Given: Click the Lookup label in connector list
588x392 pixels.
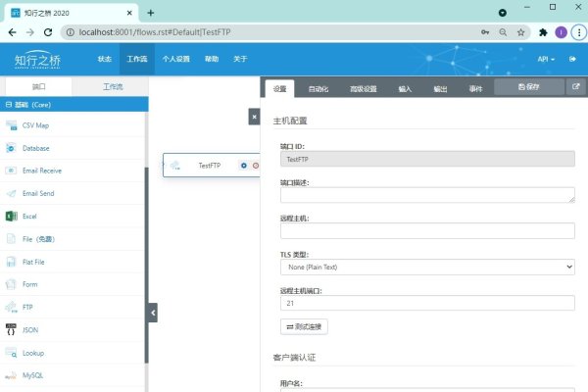Looking at the screenshot, I should point(33,353).
